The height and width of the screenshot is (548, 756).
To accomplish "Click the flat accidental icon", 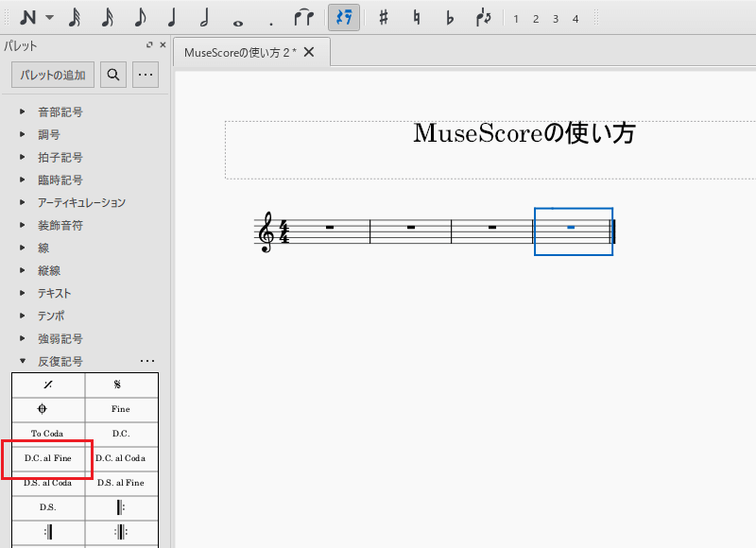I will pos(450,18).
